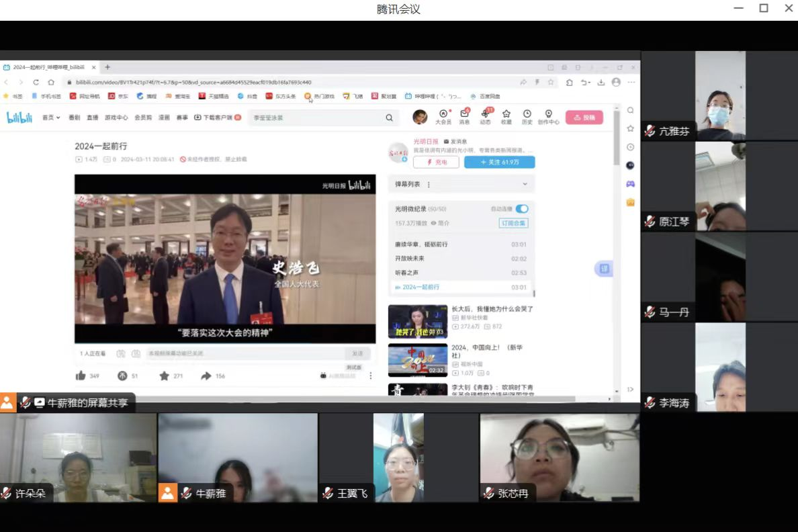Click the 订阅合集 subscribe collection button
798x532 pixels.
coord(513,223)
